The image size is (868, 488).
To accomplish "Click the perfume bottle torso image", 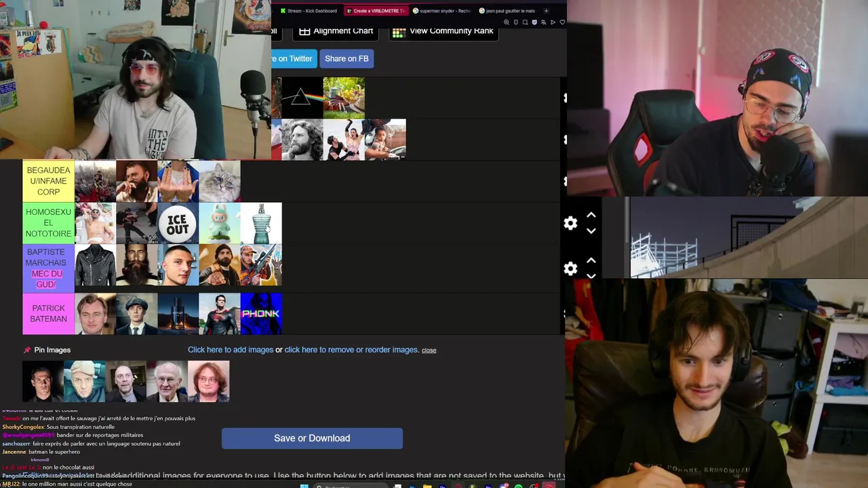I will click(261, 223).
